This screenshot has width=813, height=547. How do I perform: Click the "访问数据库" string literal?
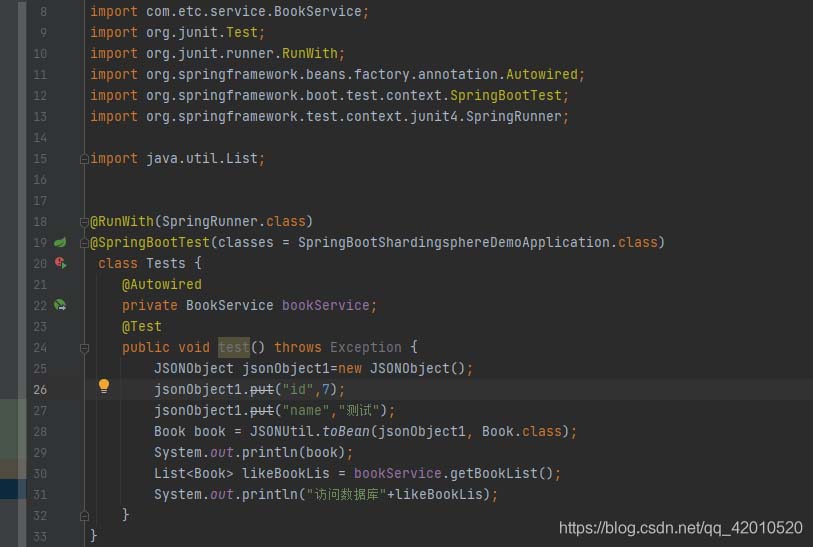(x=346, y=494)
